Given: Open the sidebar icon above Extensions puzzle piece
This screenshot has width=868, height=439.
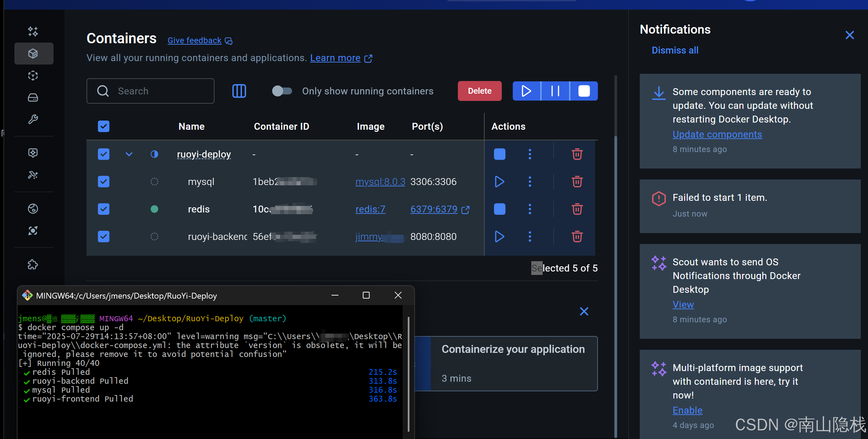Looking at the screenshot, I should [x=33, y=231].
